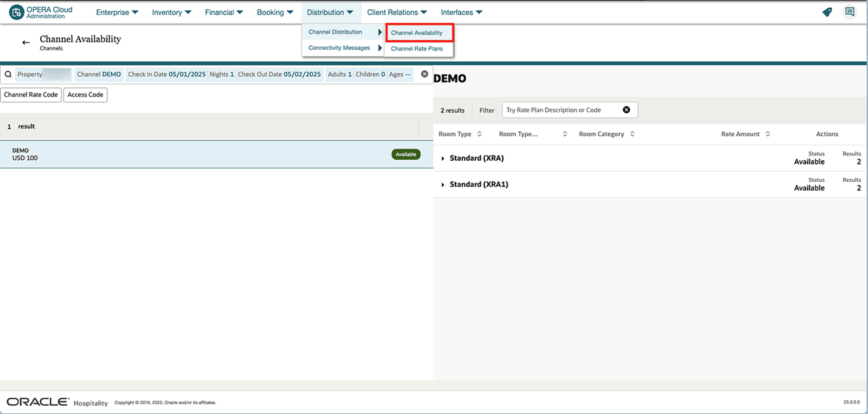
Task: Click the Adults 1 chip
Action: 340,74
